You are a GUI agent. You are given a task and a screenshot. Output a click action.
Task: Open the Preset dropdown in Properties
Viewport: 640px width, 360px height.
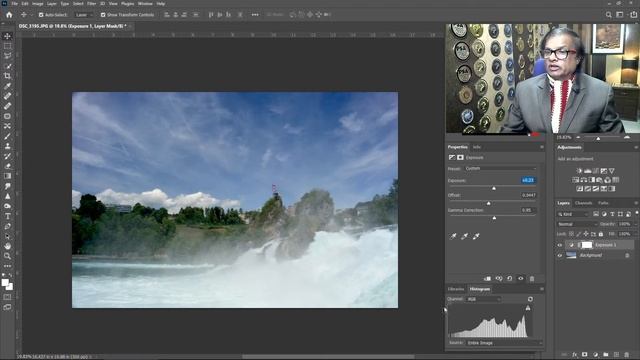[x=500, y=168]
